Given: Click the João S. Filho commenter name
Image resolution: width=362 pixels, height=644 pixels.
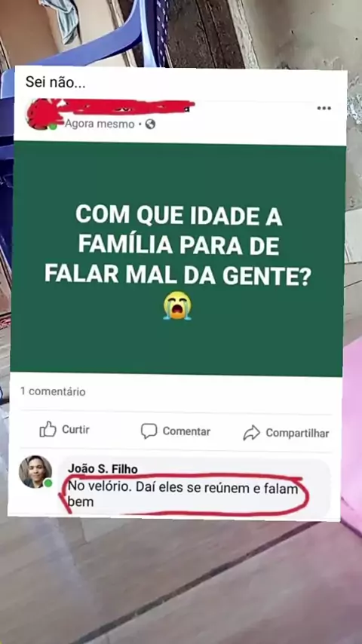Looking at the screenshot, I should click(x=103, y=468).
